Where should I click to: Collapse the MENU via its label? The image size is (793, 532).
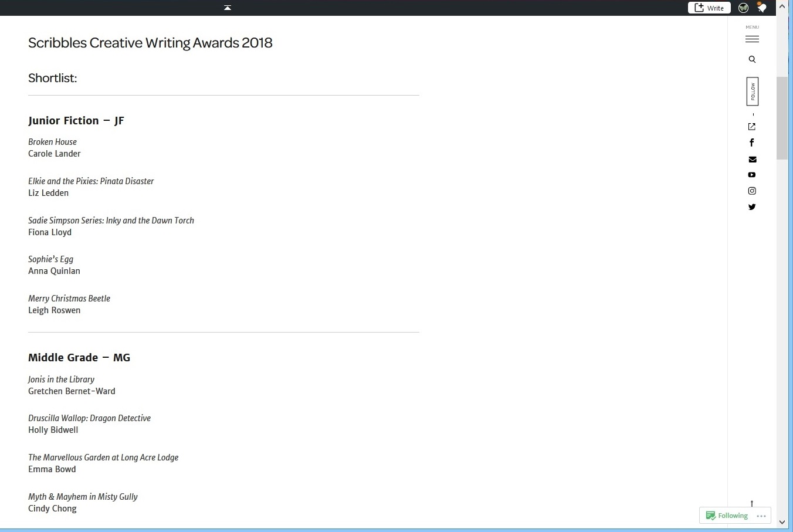pos(752,26)
